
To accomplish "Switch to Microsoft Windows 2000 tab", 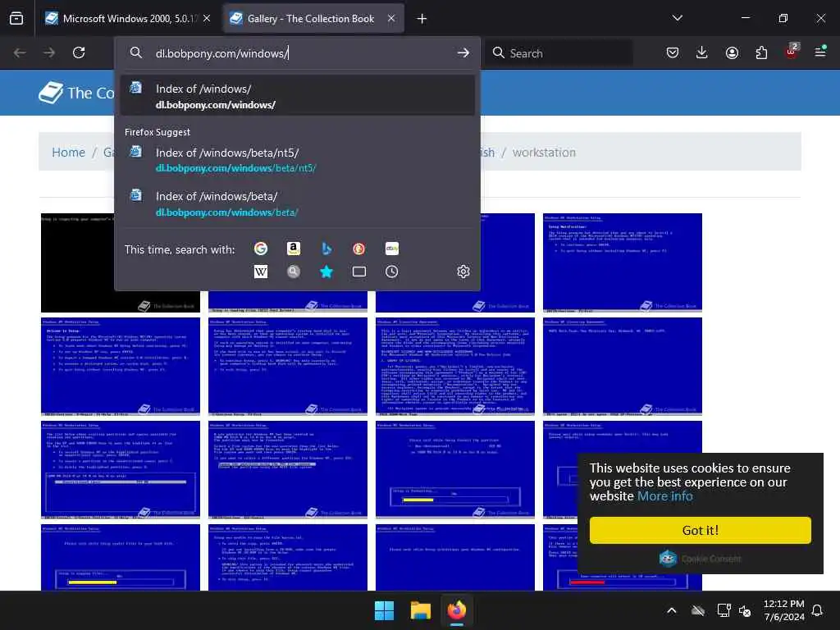I will pyautogui.click(x=121, y=19).
